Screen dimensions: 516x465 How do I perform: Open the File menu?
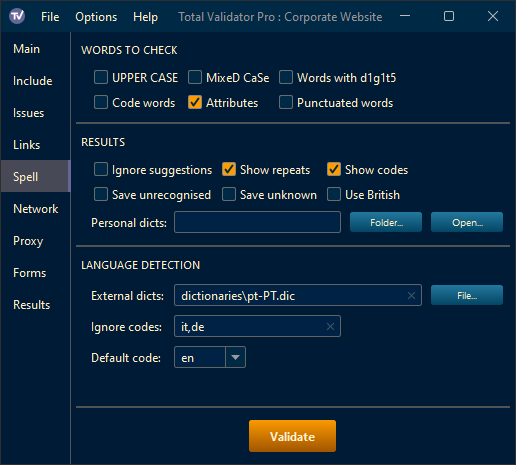[50, 17]
